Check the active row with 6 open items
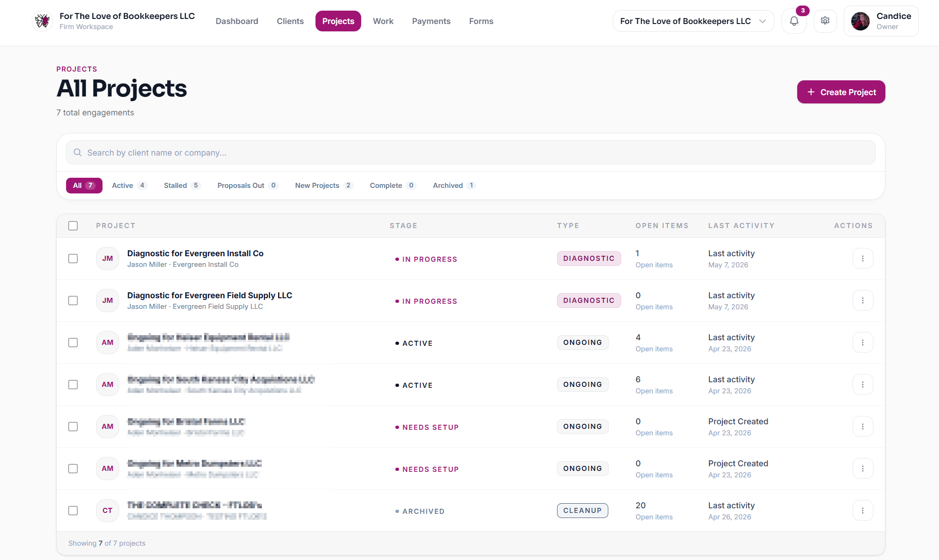The image size is (939, 560). 73,385
